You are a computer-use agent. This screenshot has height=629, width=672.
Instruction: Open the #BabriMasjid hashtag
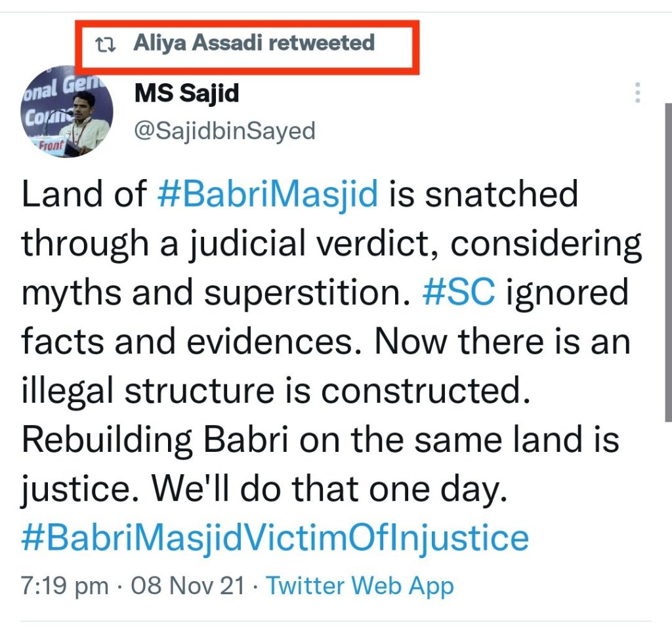tap(268, 194)
